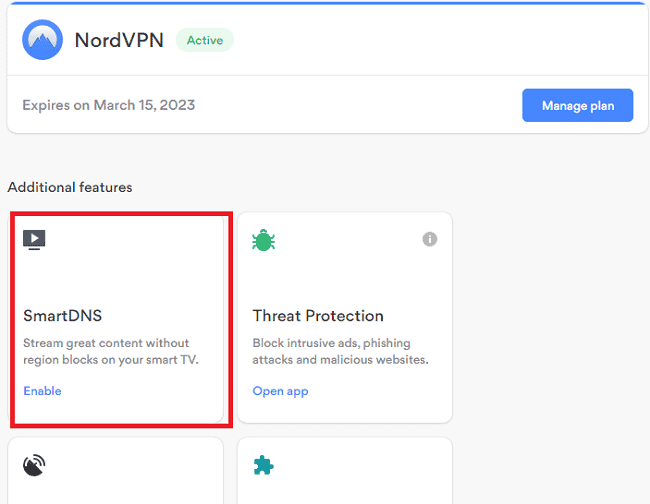The width and height of the screenshot is (650, 504).
Task: Click the NordVPN mountain logo
Action: point(42,41)
